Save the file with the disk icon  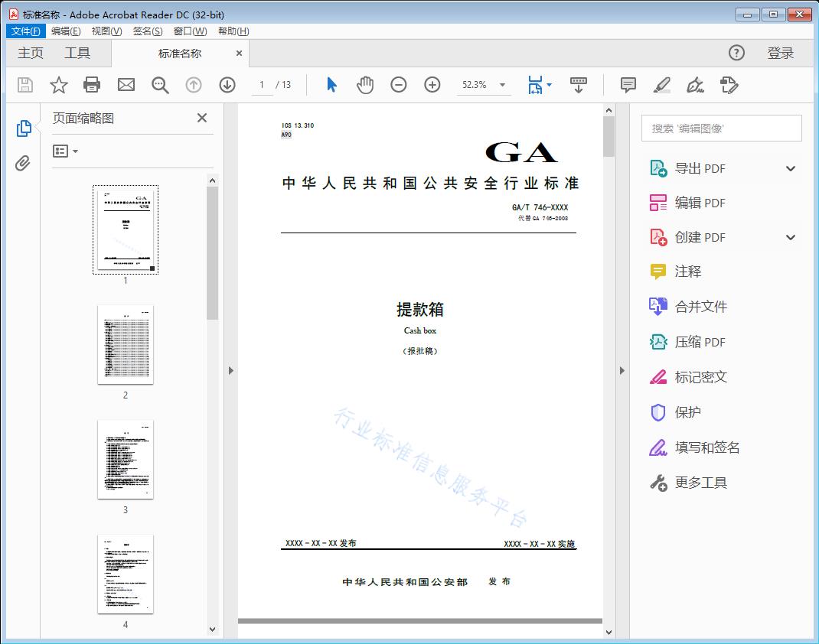pos(24,85)
